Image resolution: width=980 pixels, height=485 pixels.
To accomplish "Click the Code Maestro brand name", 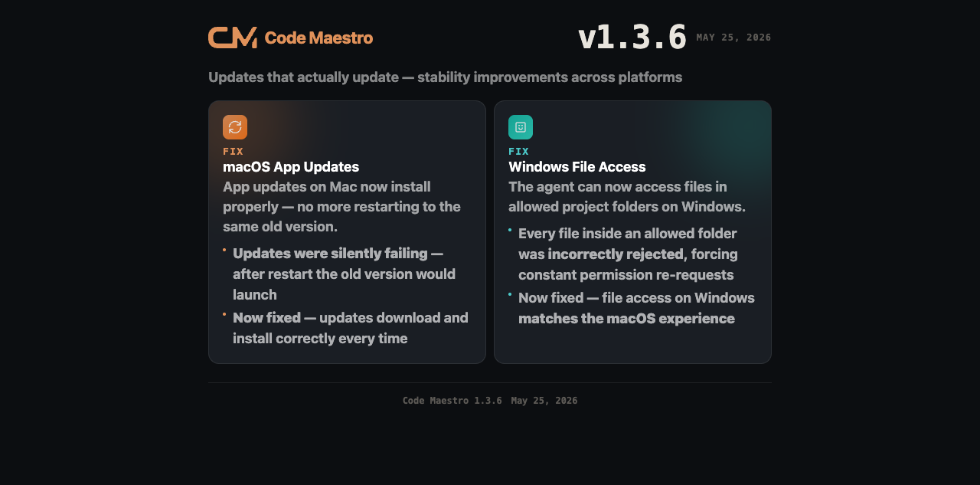I will [318, 38].
